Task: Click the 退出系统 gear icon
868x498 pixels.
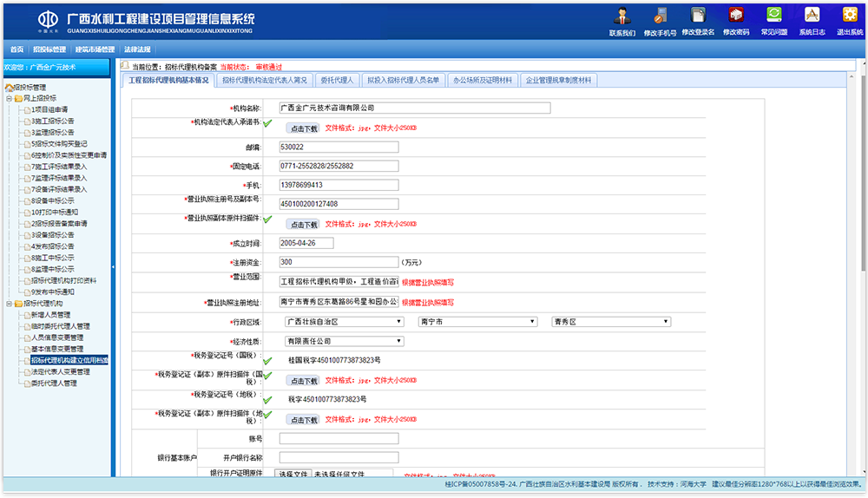Action: pyautogui.click(x=850, y=16)
